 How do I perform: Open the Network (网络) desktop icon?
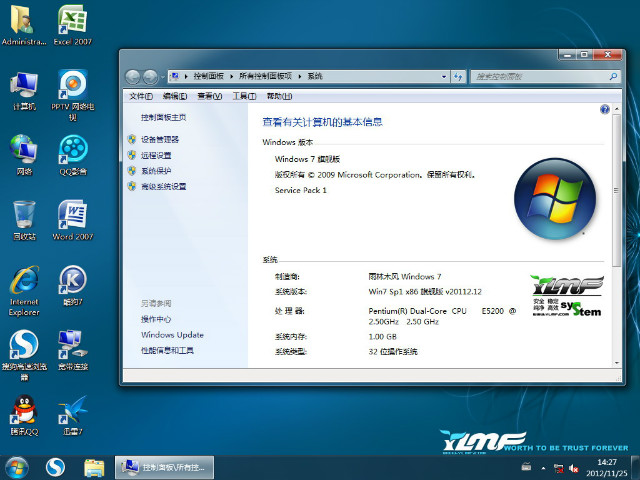24,155
